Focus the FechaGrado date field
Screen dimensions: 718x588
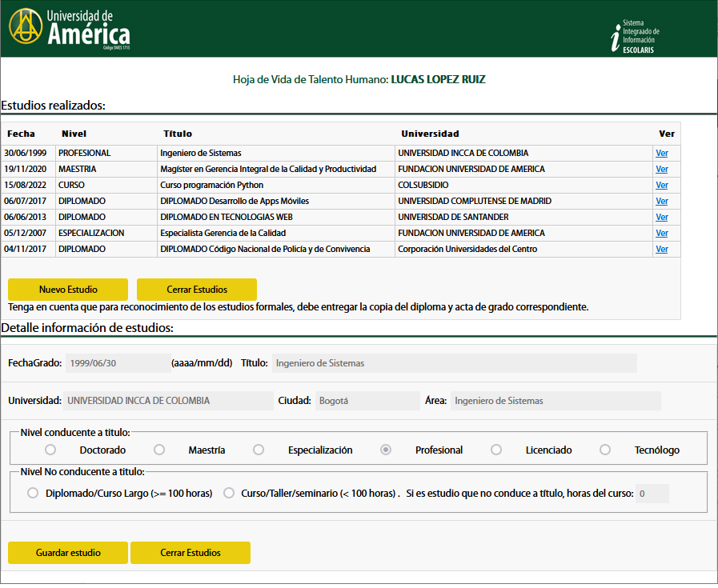point(118,363)
